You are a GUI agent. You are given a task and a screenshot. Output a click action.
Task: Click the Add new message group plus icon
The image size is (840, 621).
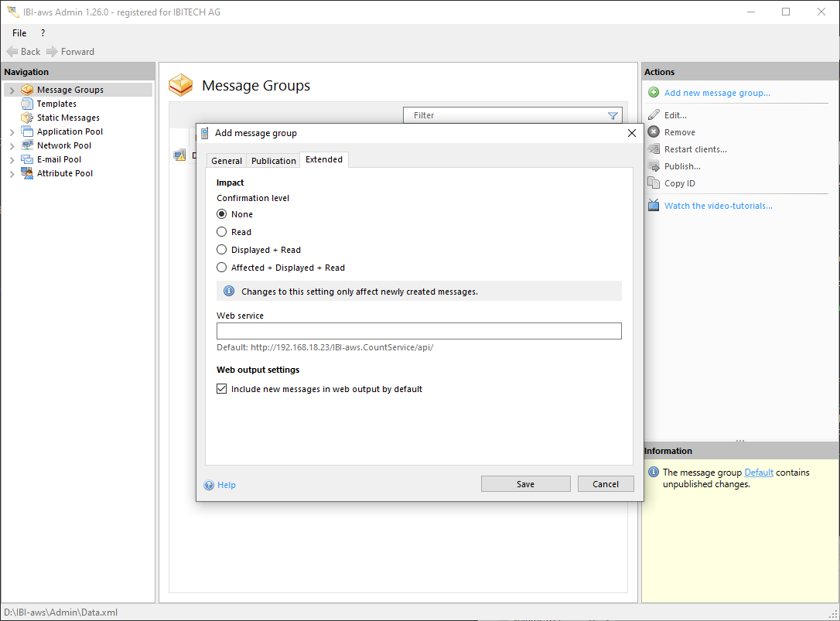[654, 93]
